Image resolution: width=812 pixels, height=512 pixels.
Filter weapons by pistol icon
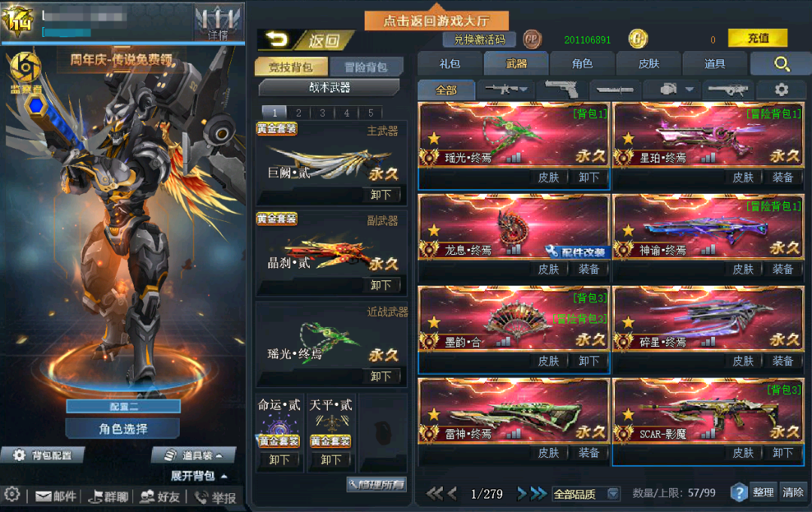point(563,89)
